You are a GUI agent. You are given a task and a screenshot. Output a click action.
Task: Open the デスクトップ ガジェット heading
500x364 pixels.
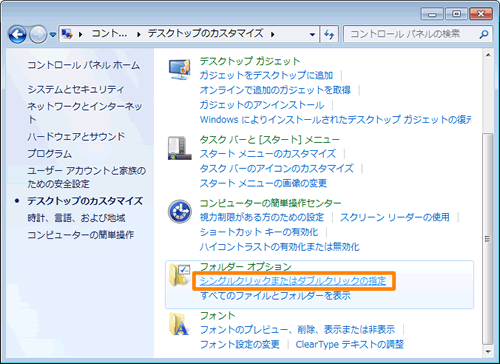(x=250, y=61)
